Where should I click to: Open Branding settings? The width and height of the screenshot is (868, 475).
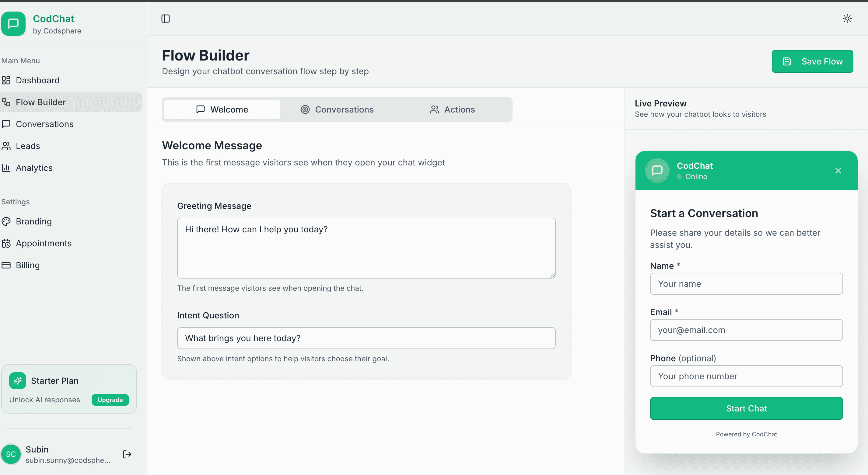click(34, 221)
